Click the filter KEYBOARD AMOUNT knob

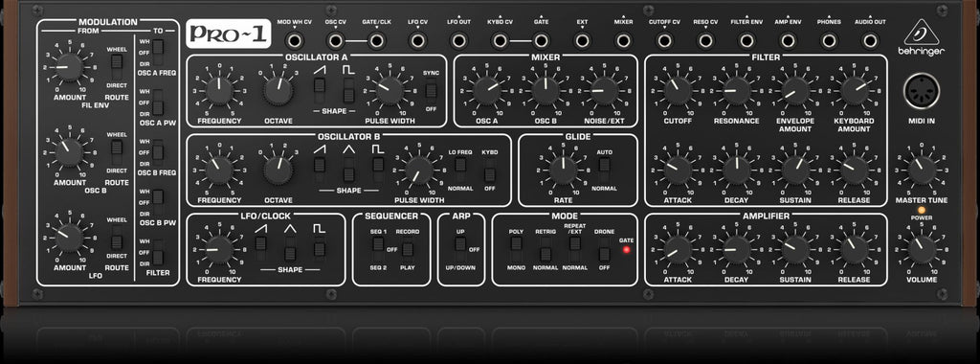point(855,91)
